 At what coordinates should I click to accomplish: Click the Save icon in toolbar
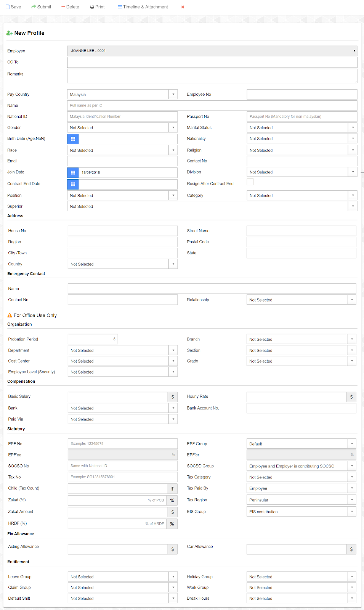click(8, 7)
